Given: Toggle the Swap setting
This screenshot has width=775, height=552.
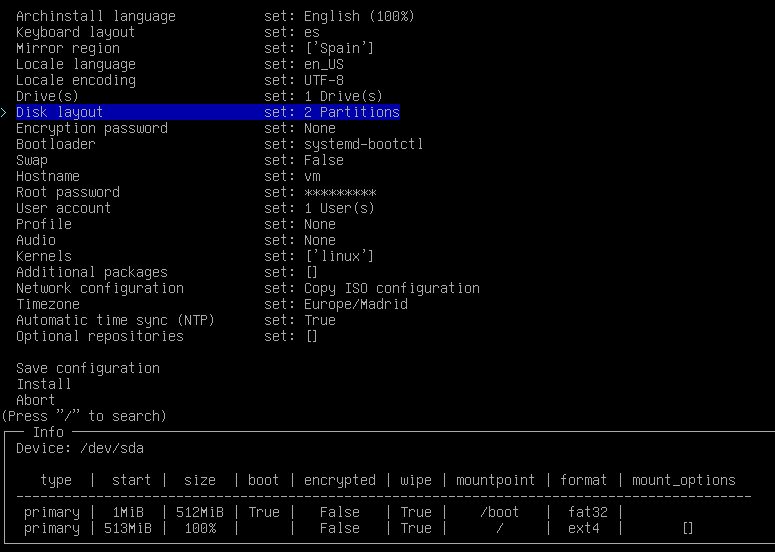Looking at the screenshot, I should click(x=32, y=160).
